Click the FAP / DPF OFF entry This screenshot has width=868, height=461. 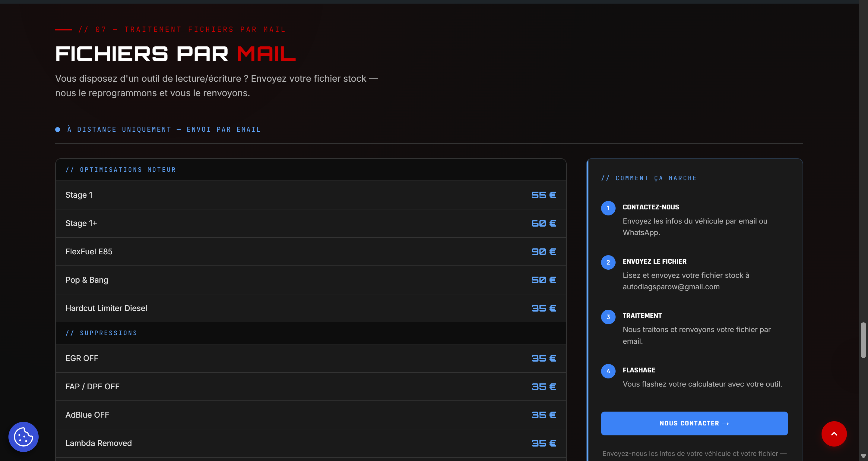click(311, 387)
